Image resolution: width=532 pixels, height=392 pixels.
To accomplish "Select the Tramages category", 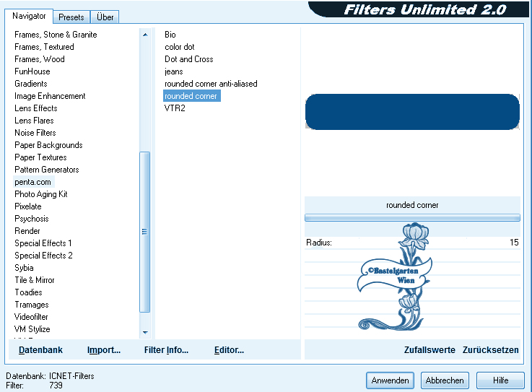I will point(32,305).
